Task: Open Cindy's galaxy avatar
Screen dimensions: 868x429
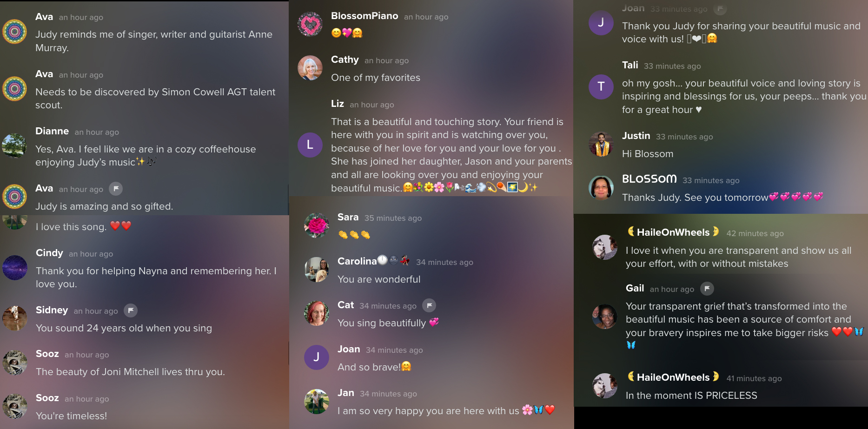Action: point(15,268)
